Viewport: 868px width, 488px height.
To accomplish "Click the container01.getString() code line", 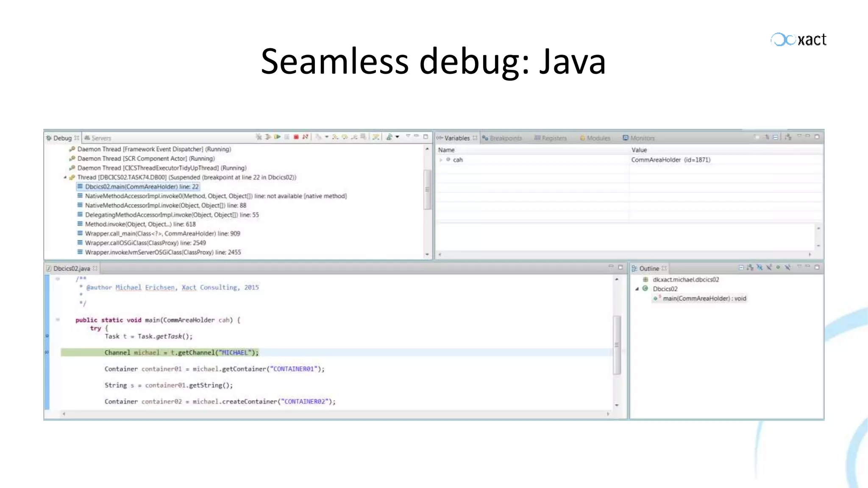I will (x=169, y=385).
